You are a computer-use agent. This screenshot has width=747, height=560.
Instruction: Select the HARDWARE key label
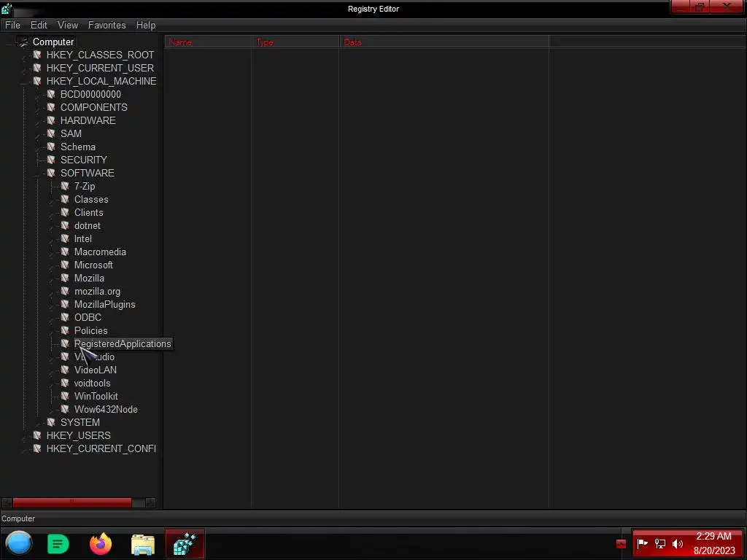click(88, 120)
